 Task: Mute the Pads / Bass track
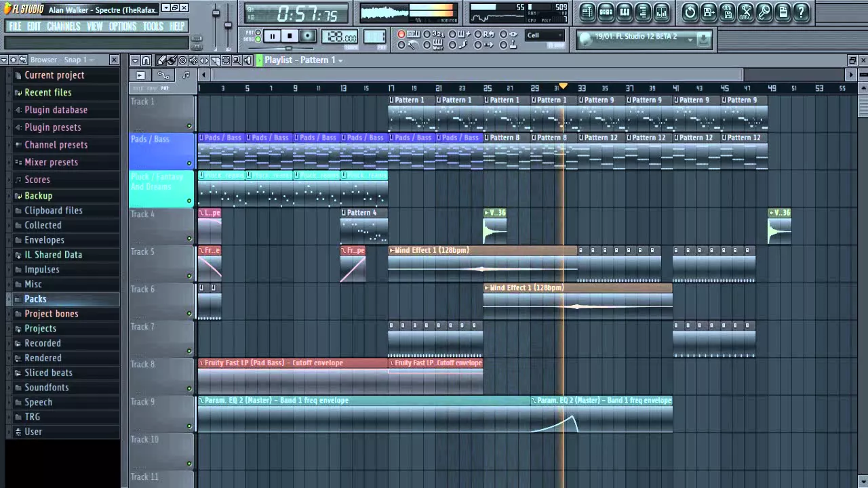pos(189,163)
